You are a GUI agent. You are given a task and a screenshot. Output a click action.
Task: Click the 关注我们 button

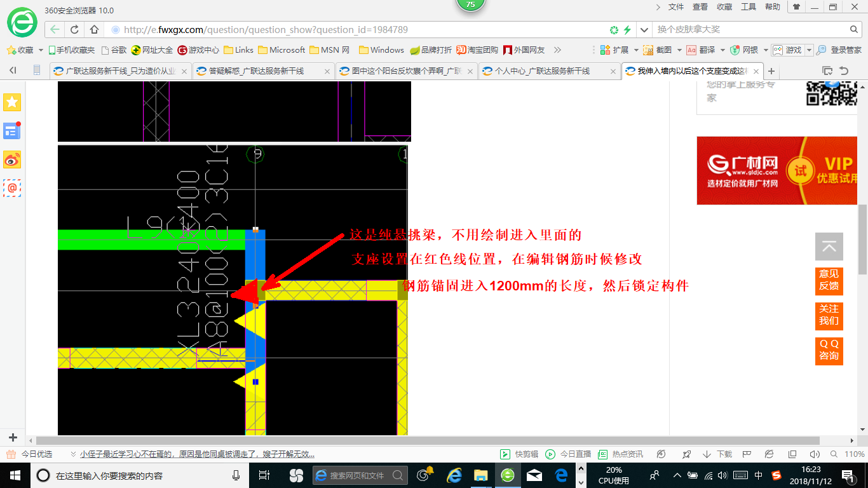pos(829,315)
